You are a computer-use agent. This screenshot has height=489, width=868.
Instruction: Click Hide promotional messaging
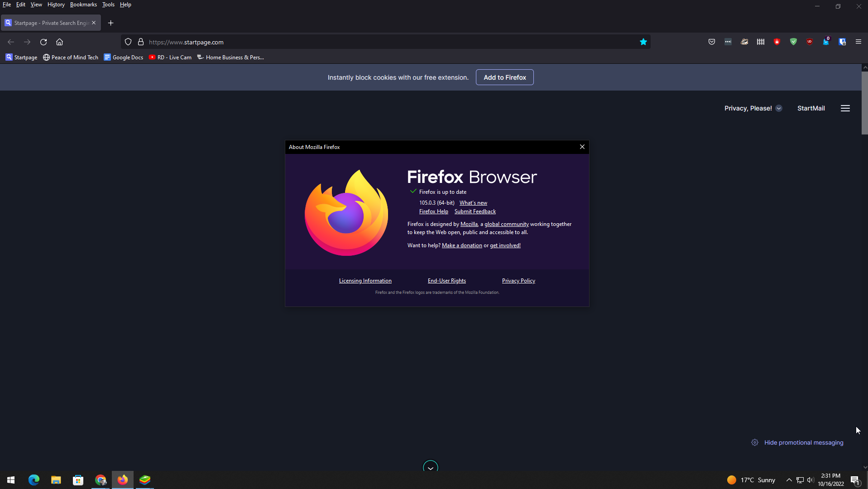click(x=804, y=442)
